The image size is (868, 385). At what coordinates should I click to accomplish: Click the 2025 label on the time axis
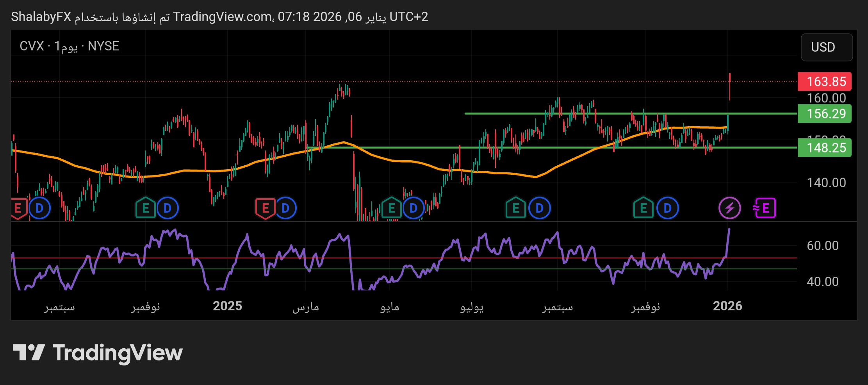click(227, 306)
